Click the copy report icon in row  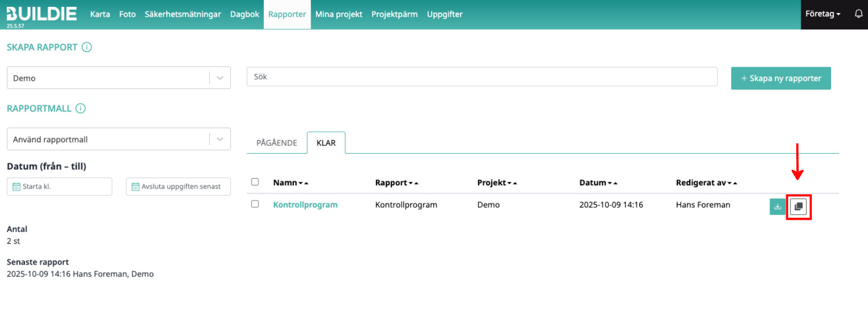tap(798, 207)
